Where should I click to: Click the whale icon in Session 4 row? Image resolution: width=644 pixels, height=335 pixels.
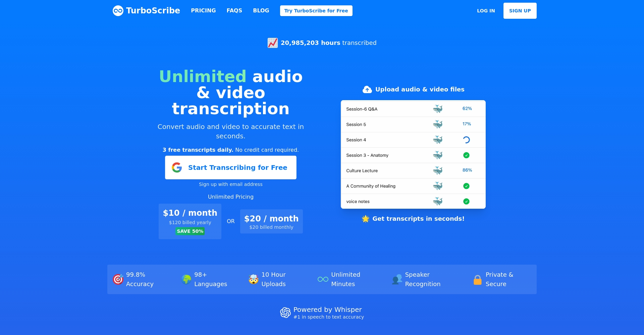coord(438,140)
